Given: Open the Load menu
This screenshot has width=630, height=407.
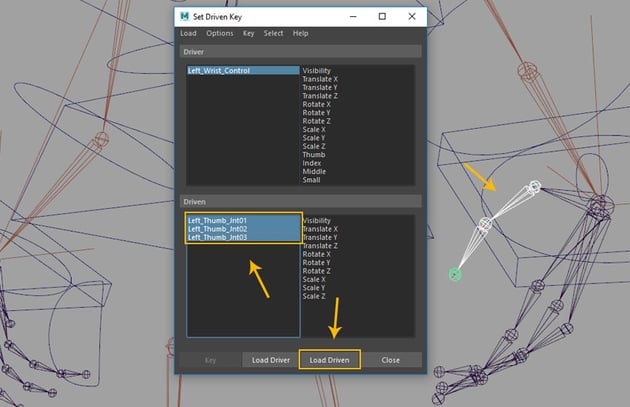Looking at the screenshot, I should point(188,33).
